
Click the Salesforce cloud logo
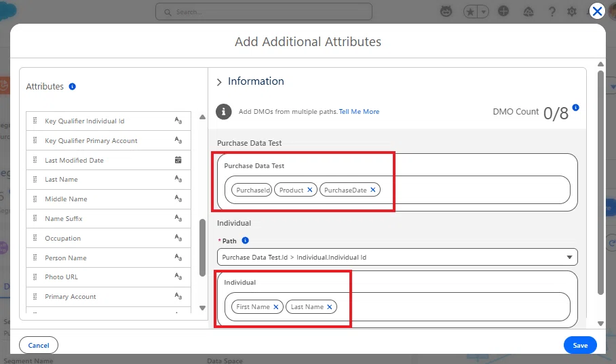click(8, 11)
